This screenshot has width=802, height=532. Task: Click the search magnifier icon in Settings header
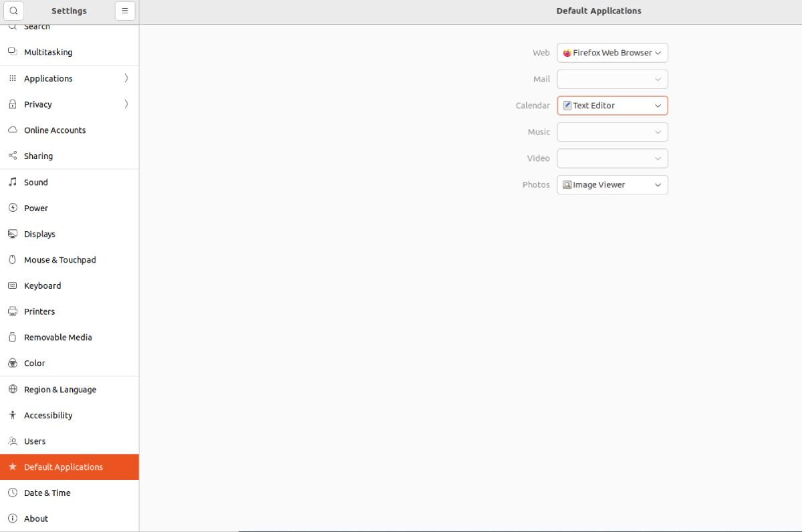pos(14,11)
